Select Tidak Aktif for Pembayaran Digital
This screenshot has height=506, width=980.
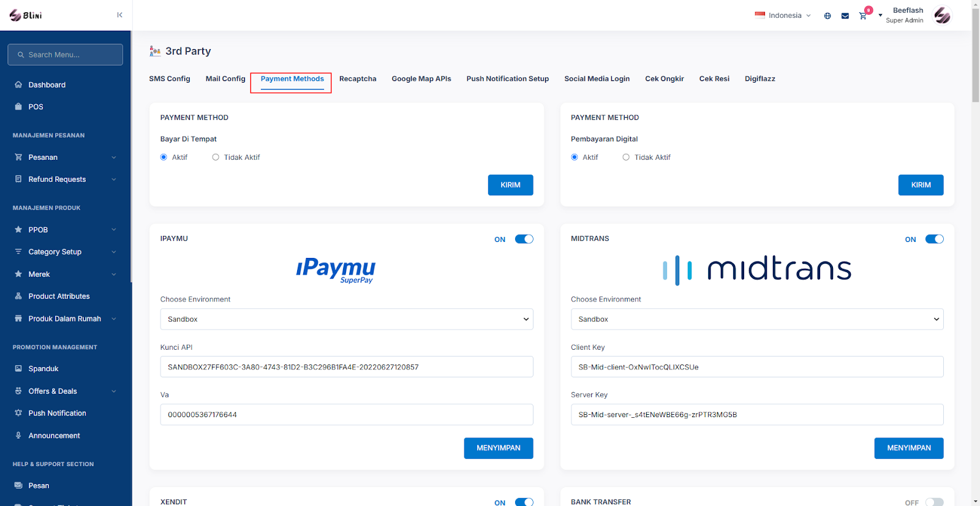click(626, 157)
